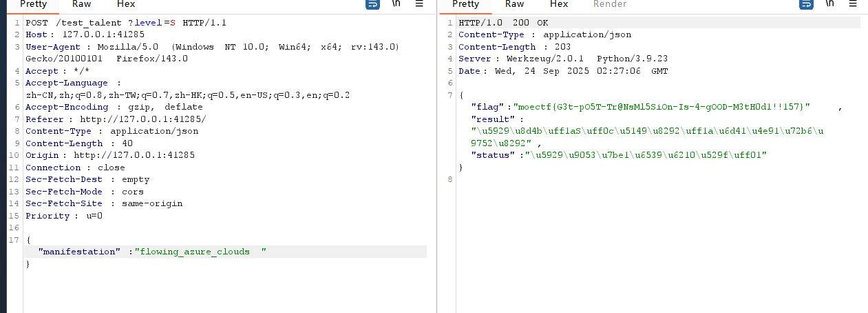868x313 pixels.
Task: Click the Server Werkzeug response header
Action: click(x=562, y=59)
